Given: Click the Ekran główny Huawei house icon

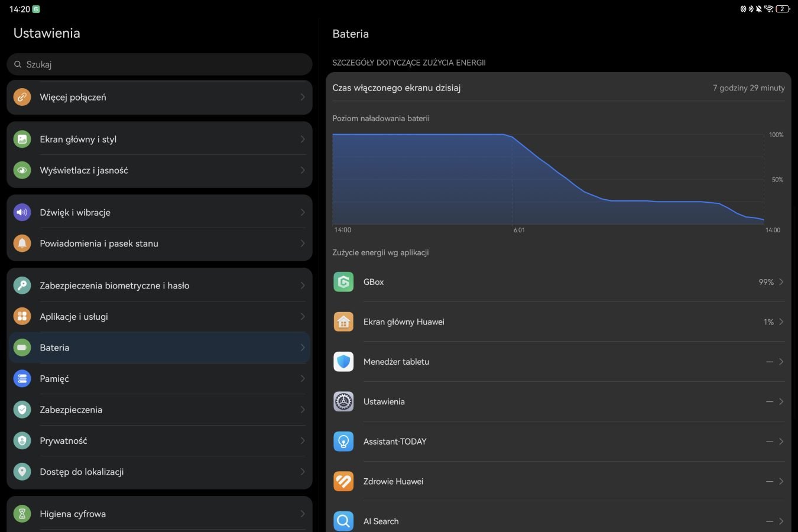Looking at the screenshot, I should (x=343, y=322).
